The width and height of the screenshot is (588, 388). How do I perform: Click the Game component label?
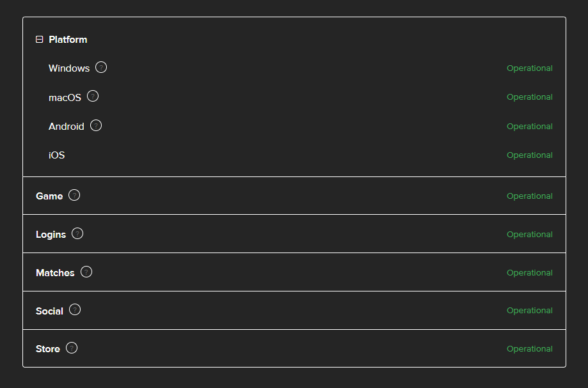[49, 196]
